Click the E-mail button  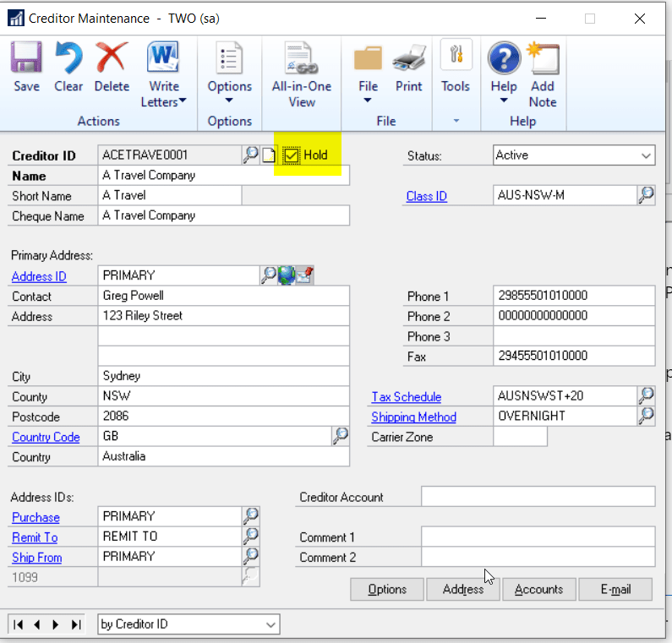615,589
